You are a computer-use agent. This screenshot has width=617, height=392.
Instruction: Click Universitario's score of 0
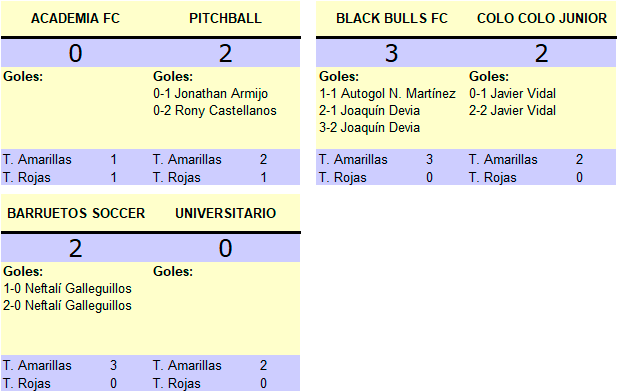point(225,248)
